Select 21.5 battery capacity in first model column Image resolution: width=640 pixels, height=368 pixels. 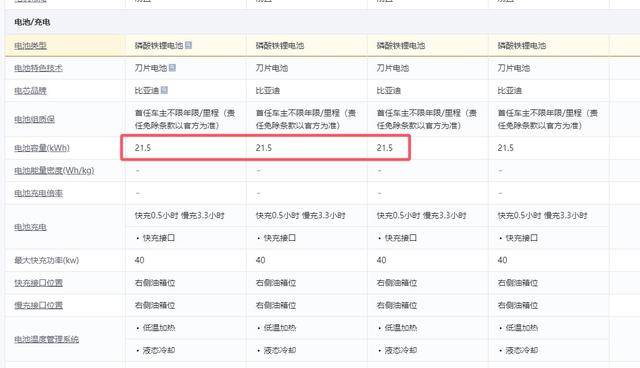tap(143, 148)
